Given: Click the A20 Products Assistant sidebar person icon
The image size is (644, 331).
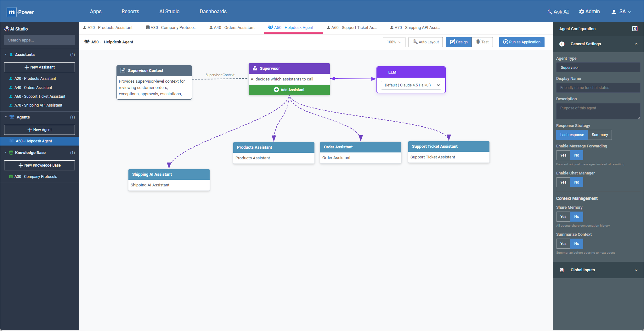Looking at the screenshot, I should (x=11, y=79).
